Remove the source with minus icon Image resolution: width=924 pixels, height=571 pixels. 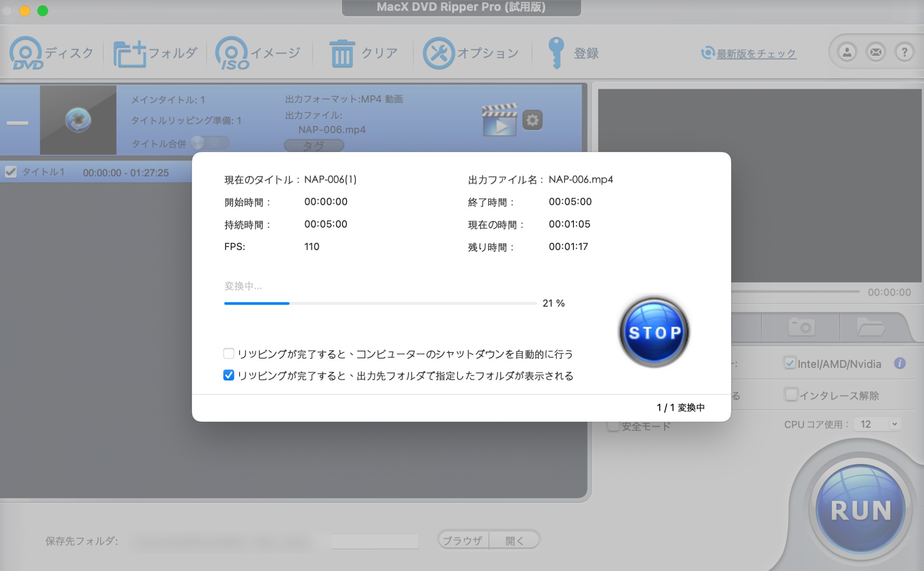[18, 123]
